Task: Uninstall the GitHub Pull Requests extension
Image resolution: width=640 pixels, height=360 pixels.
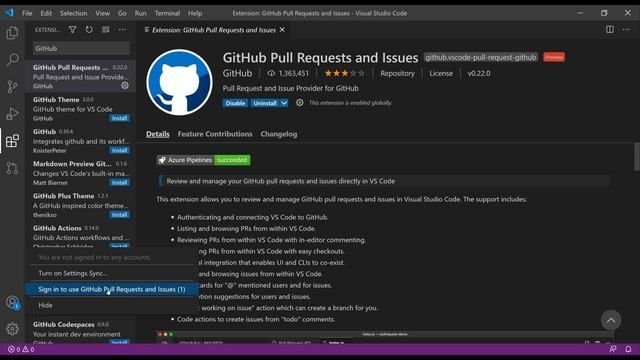Action: pyautogui.click(x=265, y=103)
